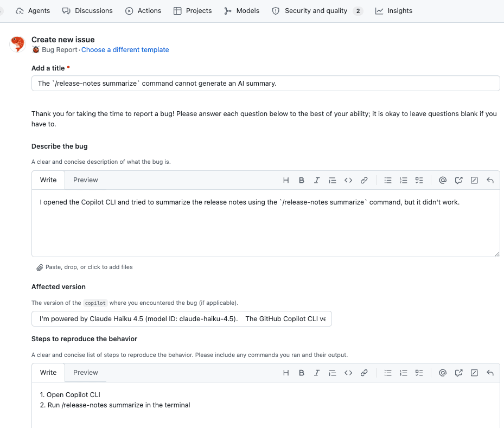The height and width of the screenshot is (428, 504).
Task: Apply bold in Steps to reproduce editor
Action: tap(301, 373)
